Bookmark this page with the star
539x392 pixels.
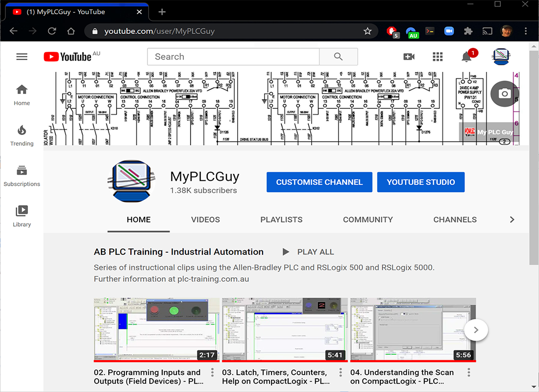point(367,31)
